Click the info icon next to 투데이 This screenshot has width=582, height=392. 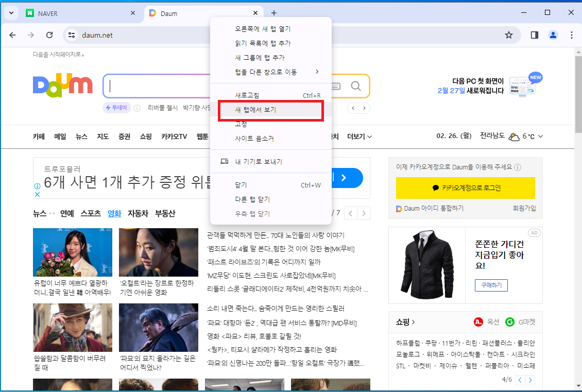(x=136, y=108)
